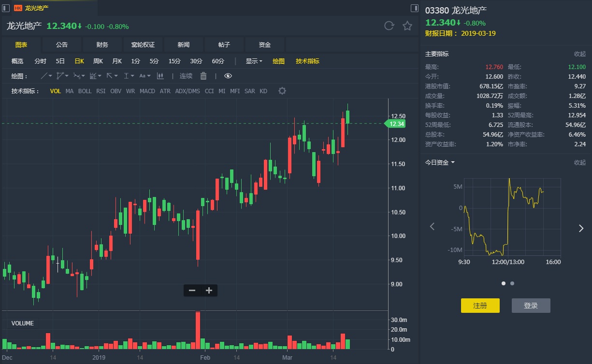Click the trash icon to delete drawings
Viewport: 592px width, 364px height.
203,76
